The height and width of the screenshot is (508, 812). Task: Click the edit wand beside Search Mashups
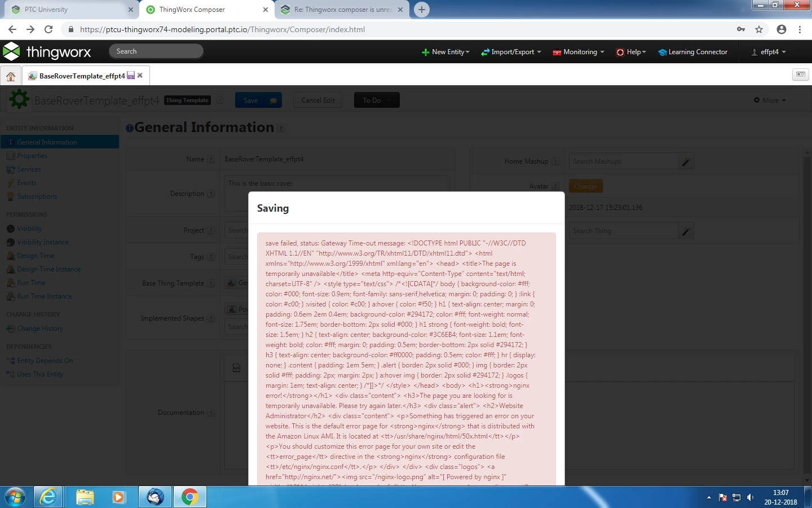(686, 161)
